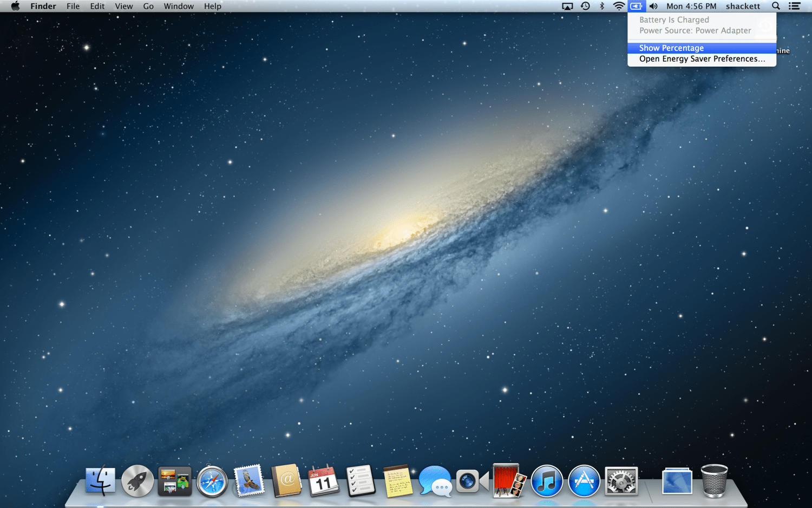Open the Go menu
Viewport: 812px width, 508px height.
click(x=148, y=6)
